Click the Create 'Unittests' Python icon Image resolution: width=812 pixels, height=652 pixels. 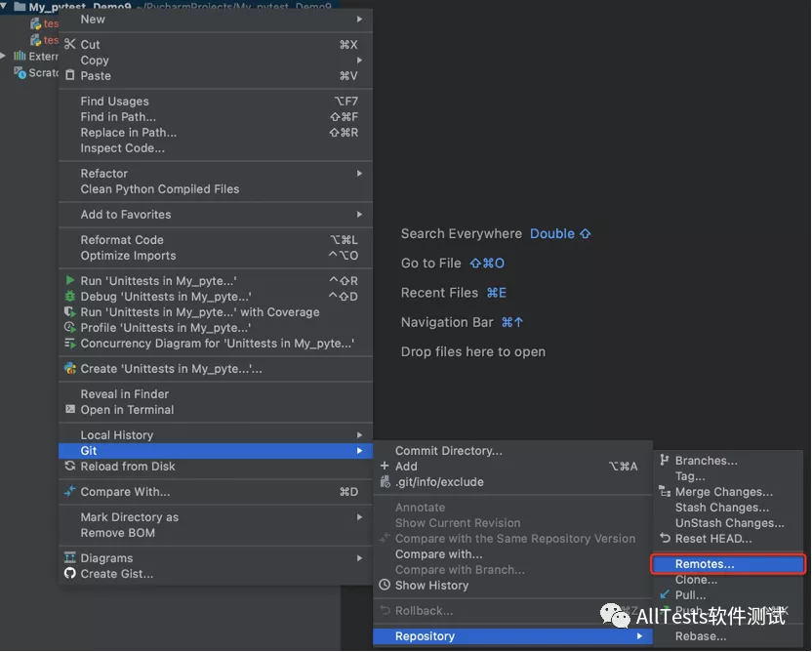coord(70,369)
